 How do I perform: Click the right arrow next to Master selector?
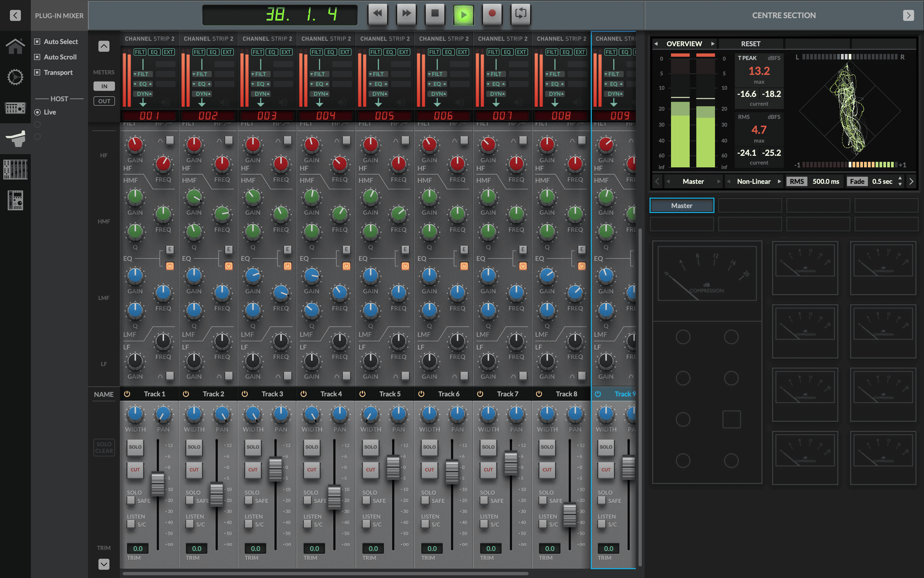pyautogui.click(x=719, y=181)
